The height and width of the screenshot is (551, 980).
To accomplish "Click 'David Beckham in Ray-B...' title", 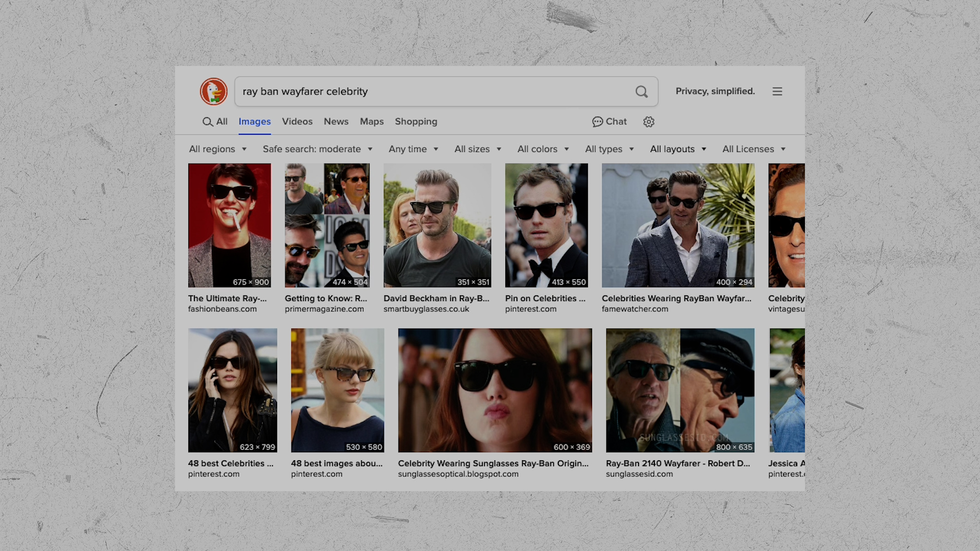I will [436, 298].
